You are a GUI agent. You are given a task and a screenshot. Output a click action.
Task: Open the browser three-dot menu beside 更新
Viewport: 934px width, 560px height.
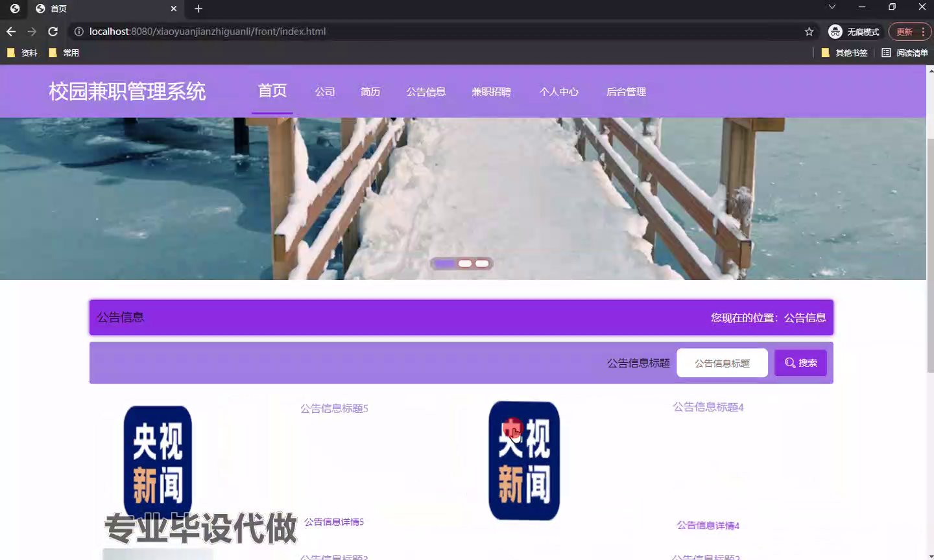point(923,31)
